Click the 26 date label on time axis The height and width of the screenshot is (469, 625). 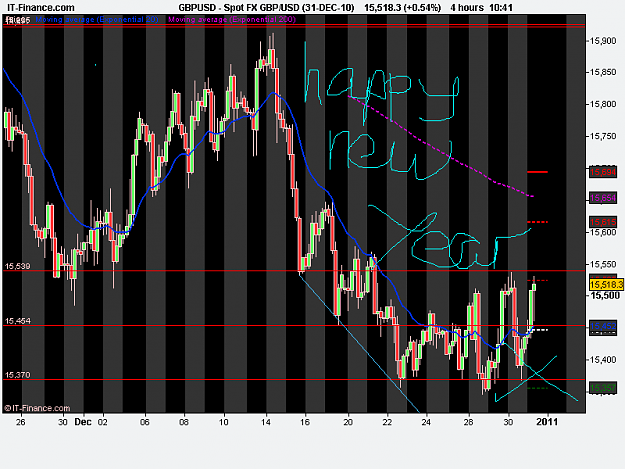click(21, 422)
